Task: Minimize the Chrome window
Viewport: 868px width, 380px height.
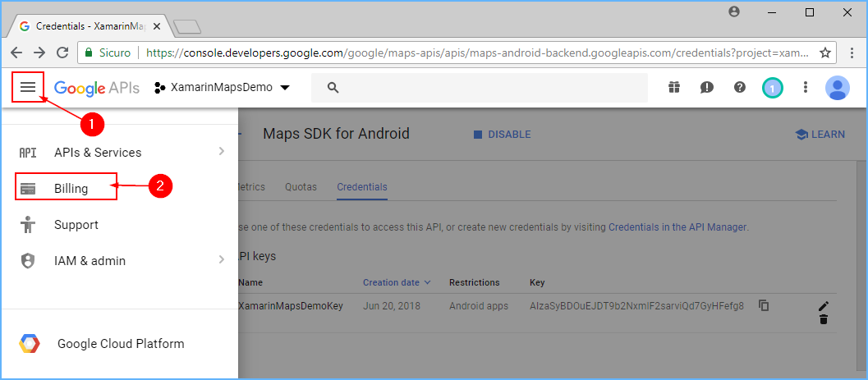Action: pos(773,12)
